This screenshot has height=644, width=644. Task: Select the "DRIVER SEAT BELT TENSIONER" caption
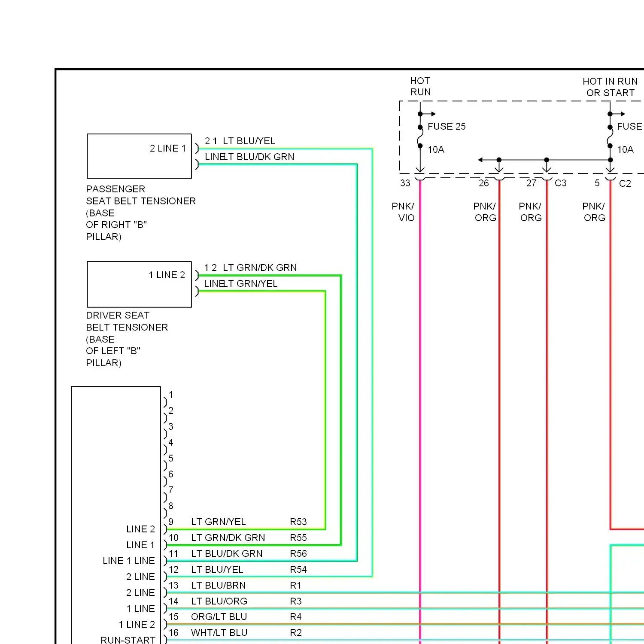[x=127, y=321]
